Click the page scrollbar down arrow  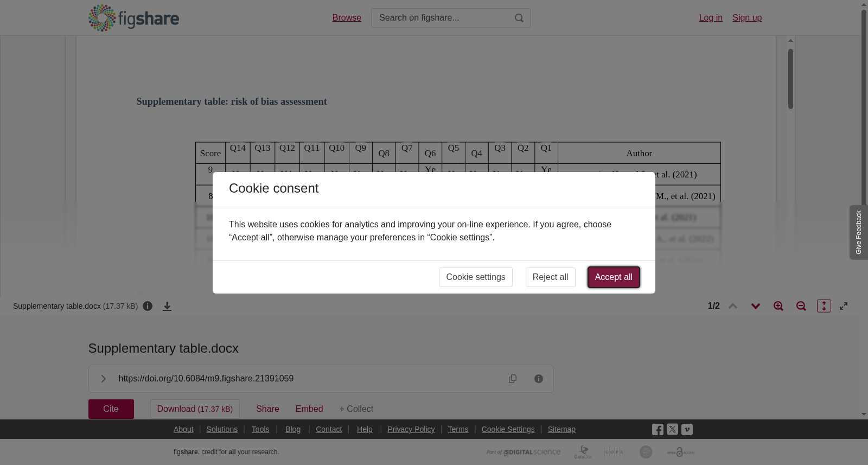click(x=864, y=414)
